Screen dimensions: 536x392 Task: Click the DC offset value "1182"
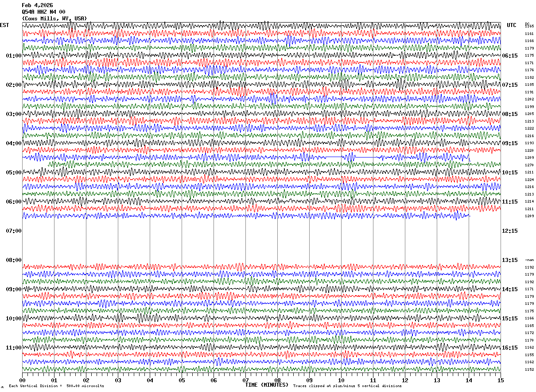(x=529, y=77)
